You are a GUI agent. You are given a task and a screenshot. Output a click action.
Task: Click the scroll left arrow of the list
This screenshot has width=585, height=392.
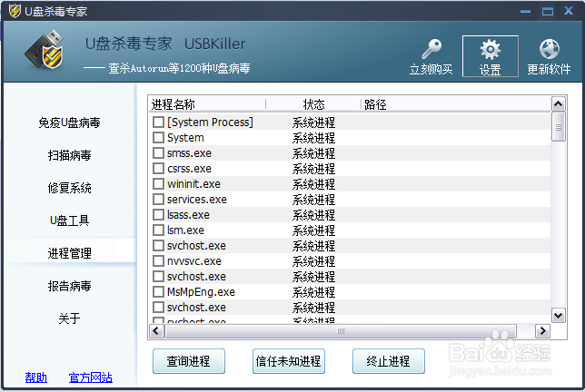[156, 331]
